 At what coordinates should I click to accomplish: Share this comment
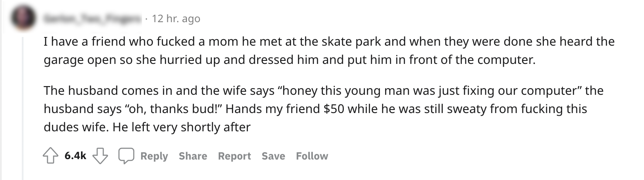tap(193, 156)
